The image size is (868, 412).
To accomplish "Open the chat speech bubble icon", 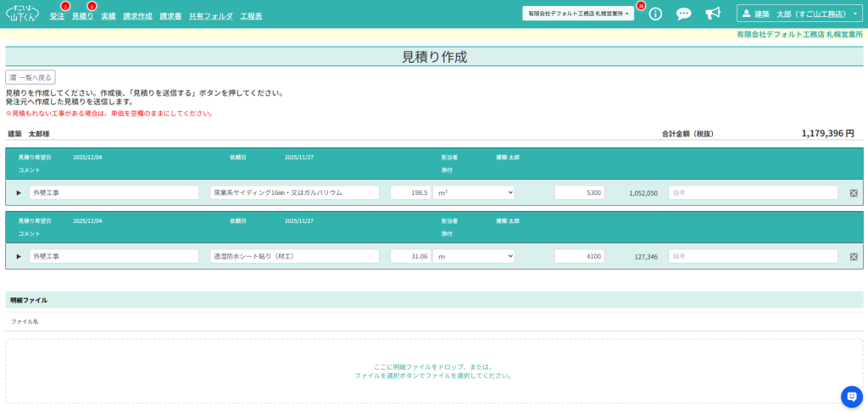I will 683,14.
